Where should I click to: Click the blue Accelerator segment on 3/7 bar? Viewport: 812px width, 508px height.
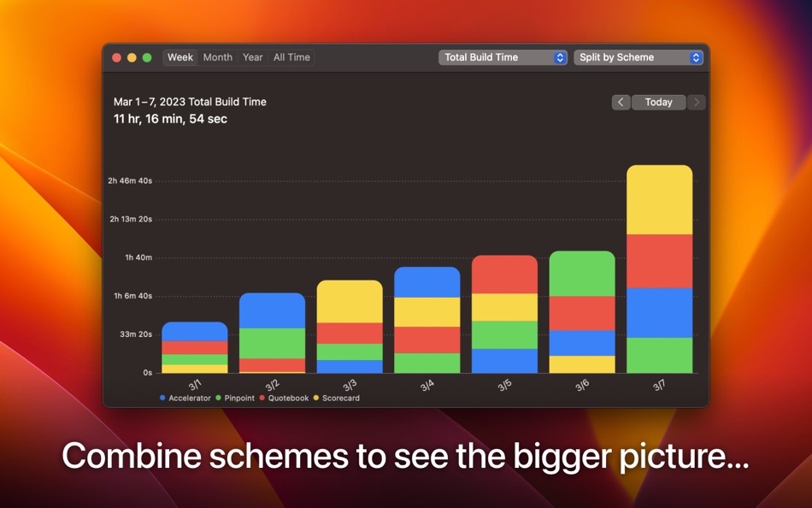(x=660, y=313)
